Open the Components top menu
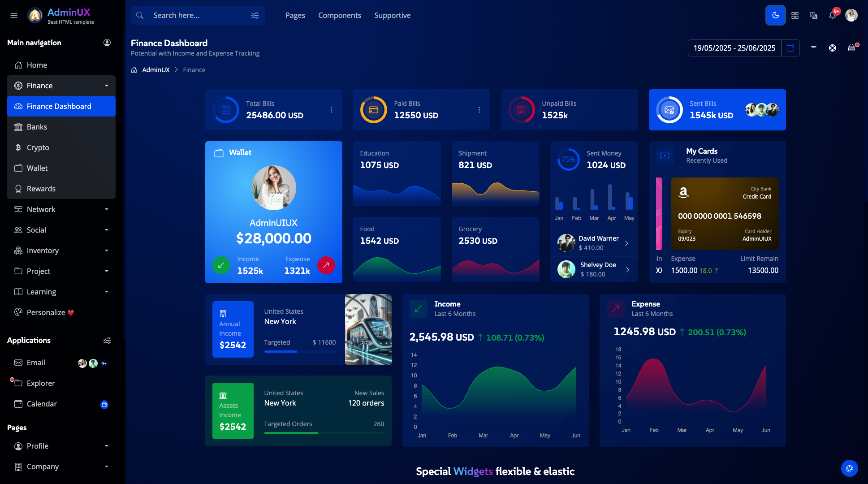Screen dimensions: 868x484 point(339,15)
